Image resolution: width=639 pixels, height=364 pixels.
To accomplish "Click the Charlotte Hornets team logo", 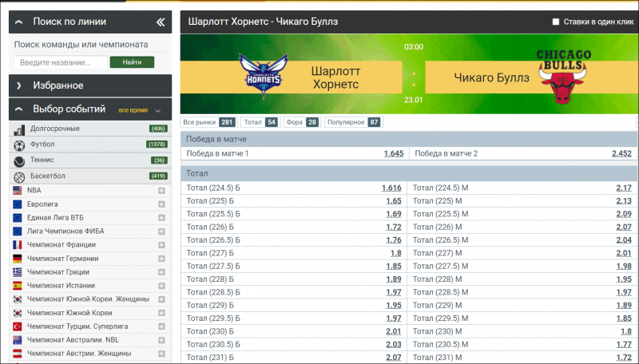I will (264, 76).
